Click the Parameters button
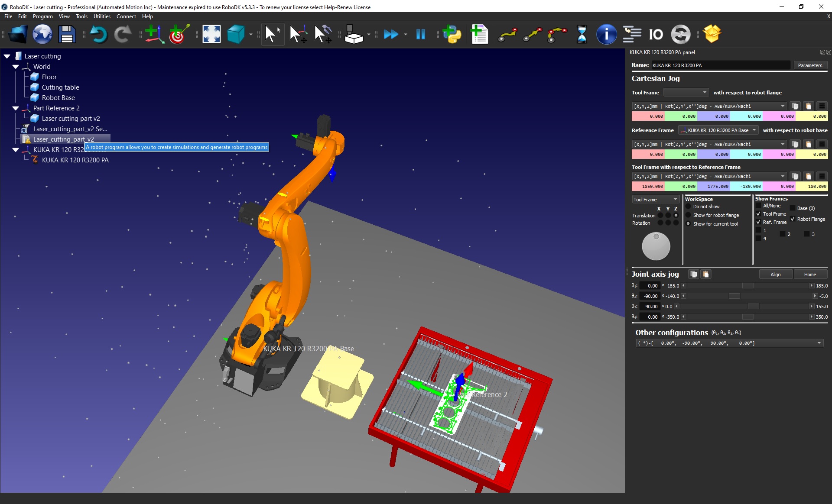The image size is (832, 504). (809, 65)
